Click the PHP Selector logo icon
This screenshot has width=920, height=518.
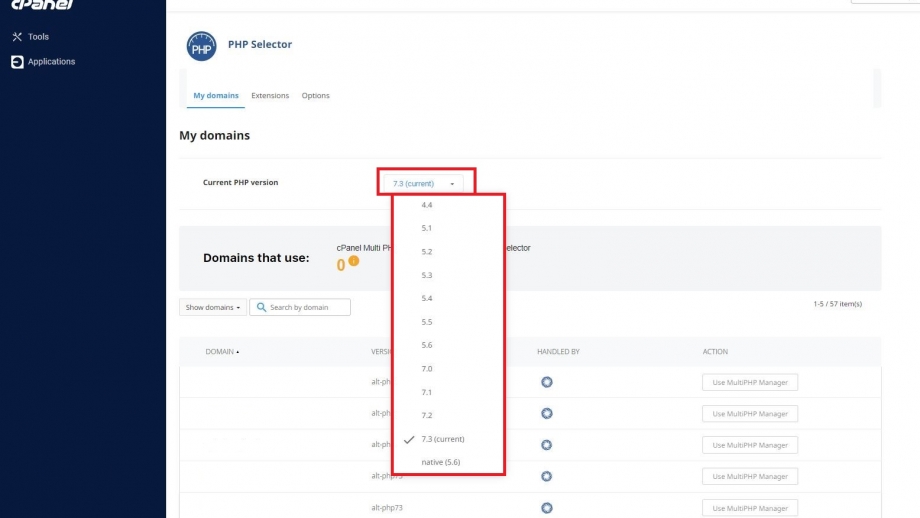pyautogui.click(x=201, y=46)
